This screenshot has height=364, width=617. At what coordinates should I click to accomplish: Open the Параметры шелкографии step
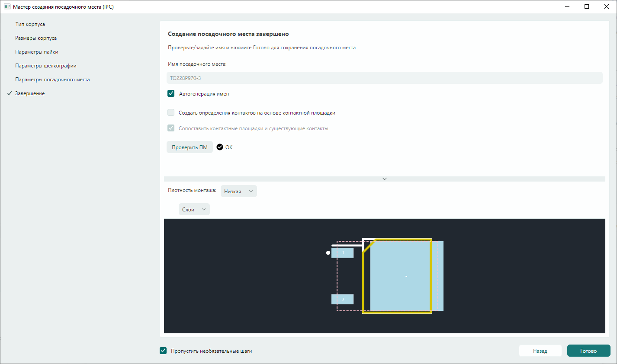tap(46, 66)
